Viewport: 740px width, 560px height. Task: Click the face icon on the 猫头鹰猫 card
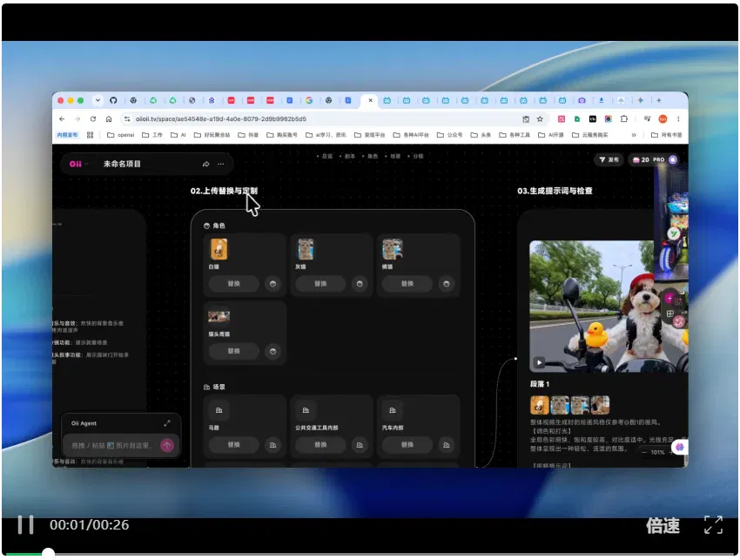click(x=272, y=351)
